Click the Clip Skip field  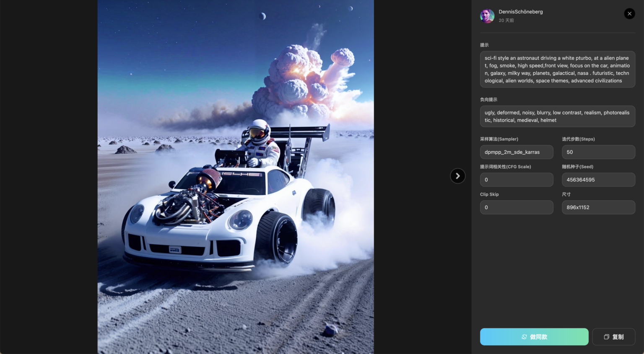(517, 207)
